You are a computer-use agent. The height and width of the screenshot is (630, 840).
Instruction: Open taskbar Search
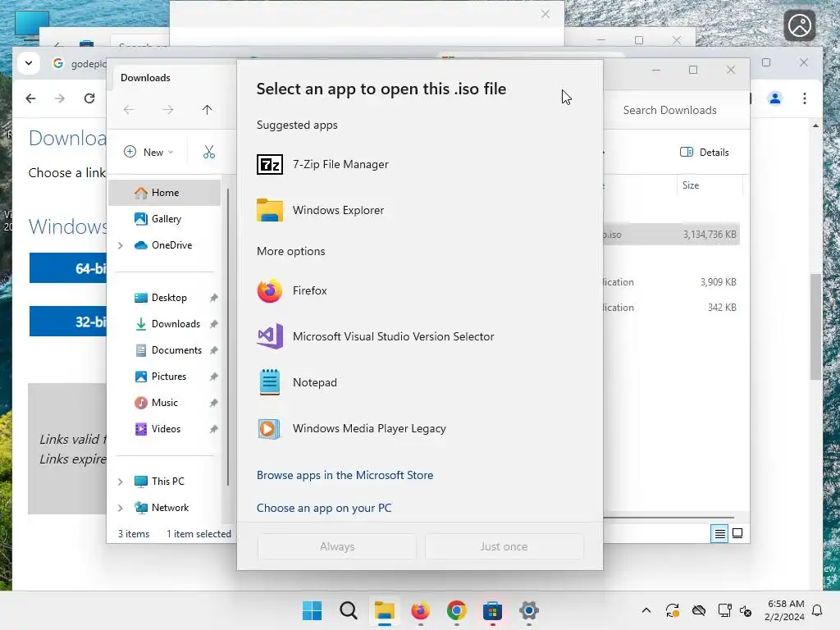click(x=349, y=610)
